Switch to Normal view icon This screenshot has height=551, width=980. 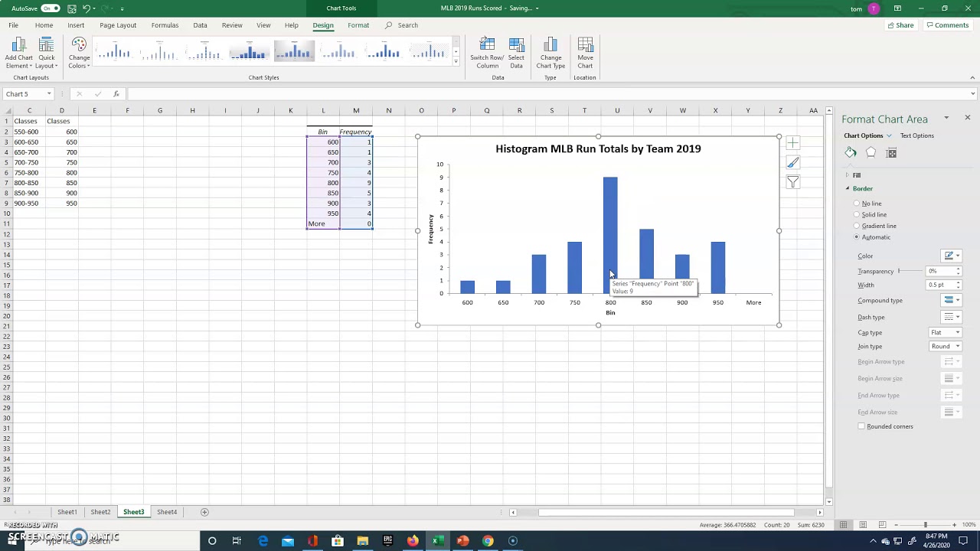[x=844, y=525]
